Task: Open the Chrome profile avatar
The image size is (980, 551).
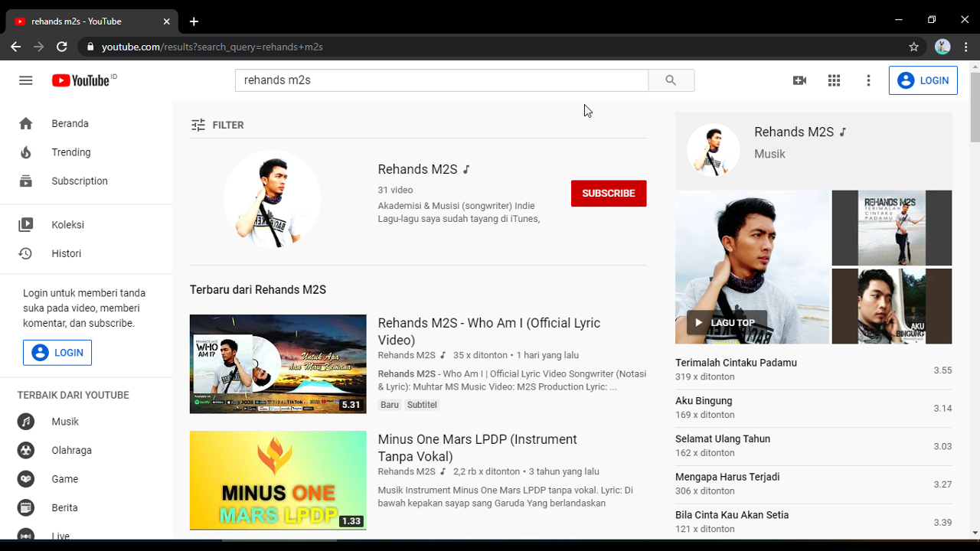Action: point(942,47)
